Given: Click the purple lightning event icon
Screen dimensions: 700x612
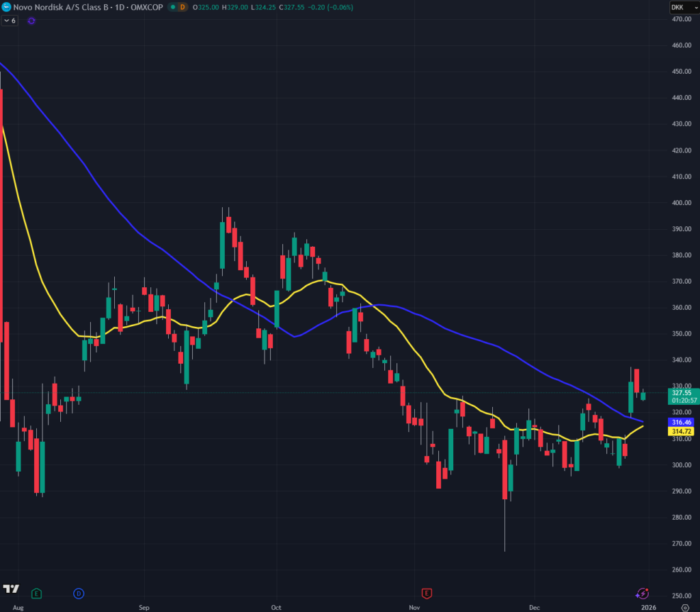Looking at the screenshot, I should click(642, 593).
